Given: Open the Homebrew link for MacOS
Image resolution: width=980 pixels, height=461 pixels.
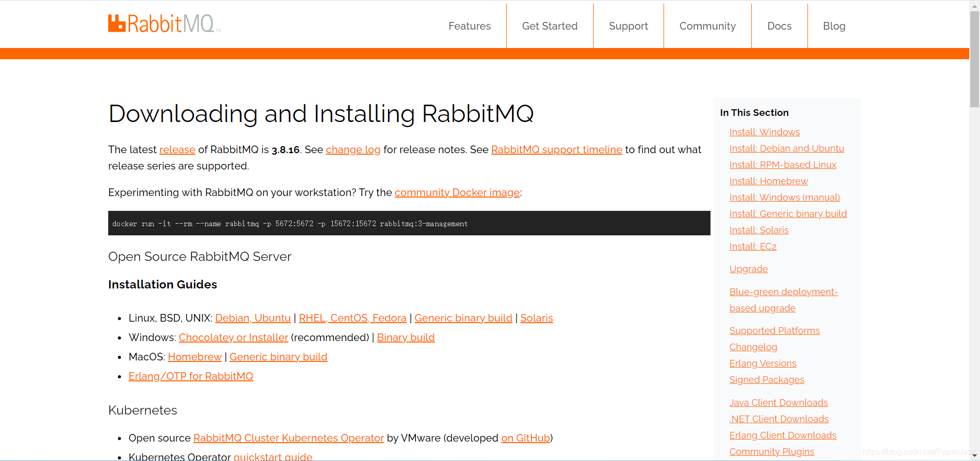Looking at the screenshot, I should coord(194,357).
